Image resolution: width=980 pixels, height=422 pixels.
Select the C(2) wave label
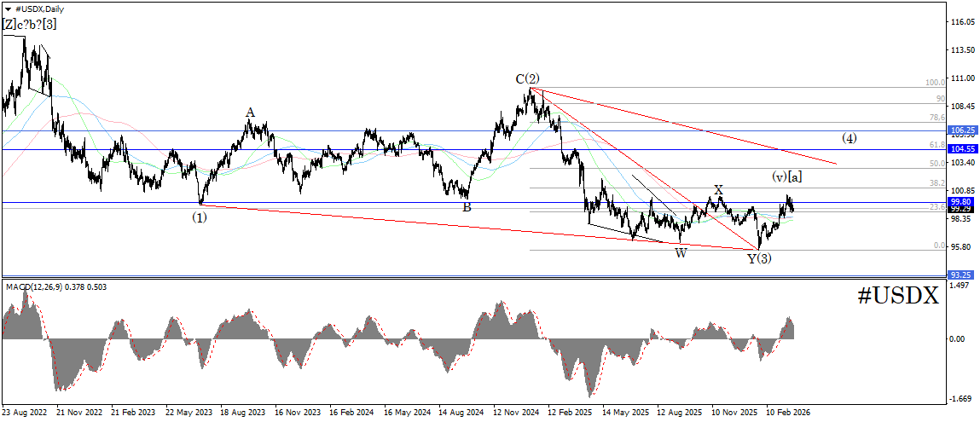point(527,78)
